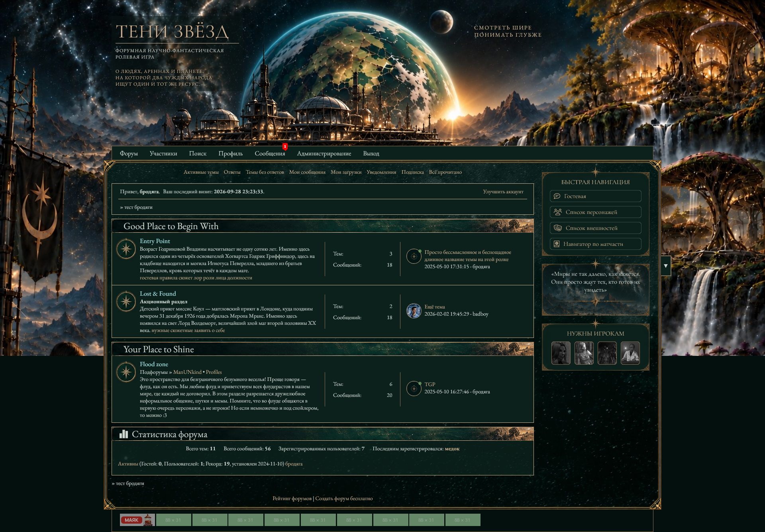Click the avatar beside the TGP last post
Image resolution: width=765 pixels, height=532 pixels.
(414, 389)
